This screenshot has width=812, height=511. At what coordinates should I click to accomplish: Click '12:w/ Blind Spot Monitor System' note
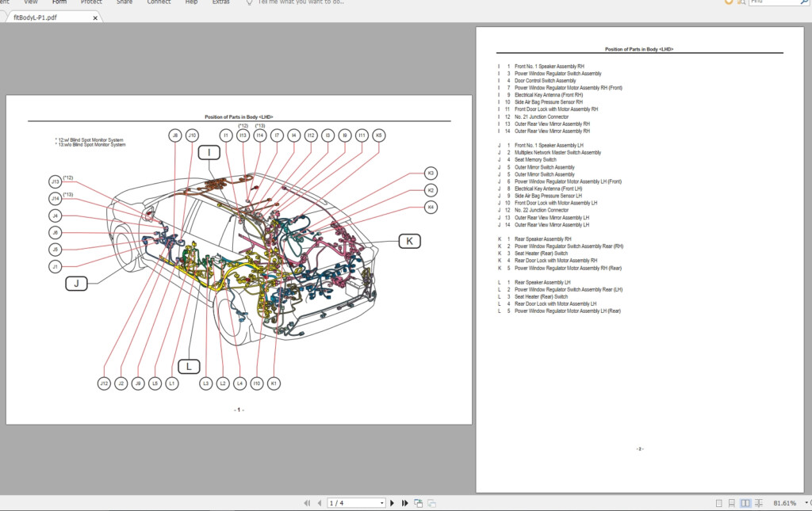90,140
